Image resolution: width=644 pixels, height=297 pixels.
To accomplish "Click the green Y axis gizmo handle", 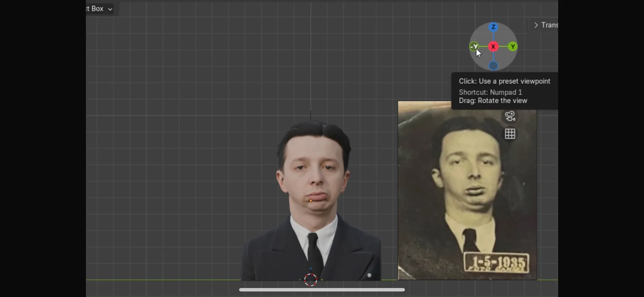I will 513,47.
